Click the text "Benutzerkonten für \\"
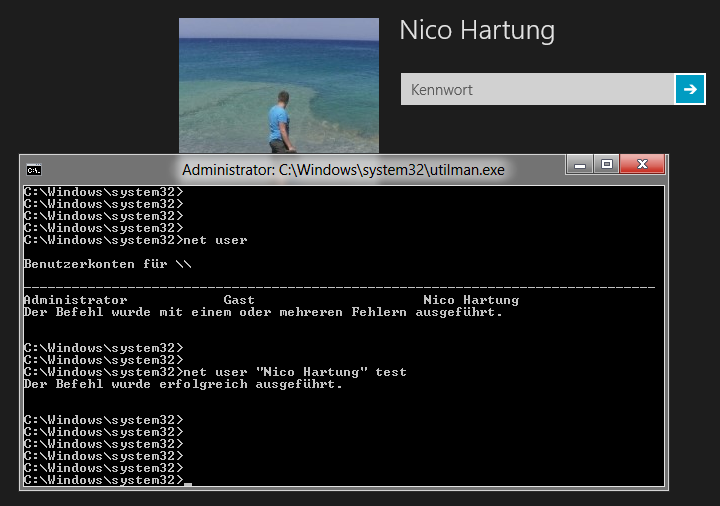Screen dimensions: 720x506 tap(107, 264)
